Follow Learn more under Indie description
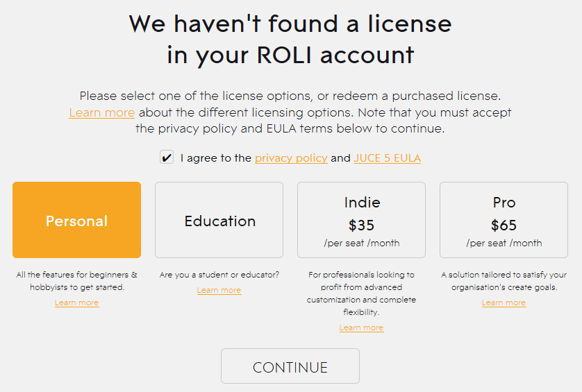 (361, 327)
